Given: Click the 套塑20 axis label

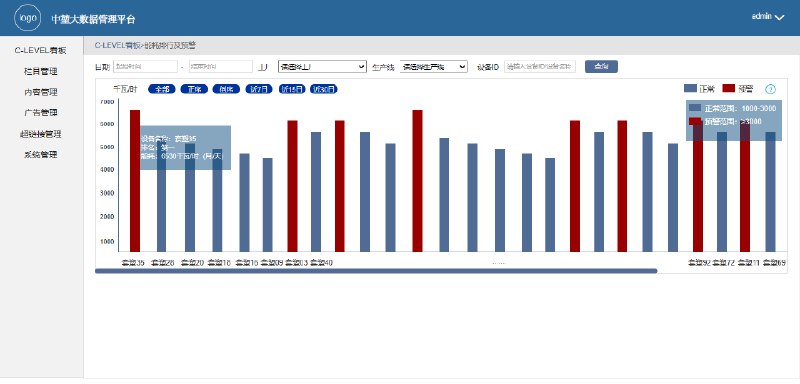Looking at the screenshot, I should tap(192, 263).
